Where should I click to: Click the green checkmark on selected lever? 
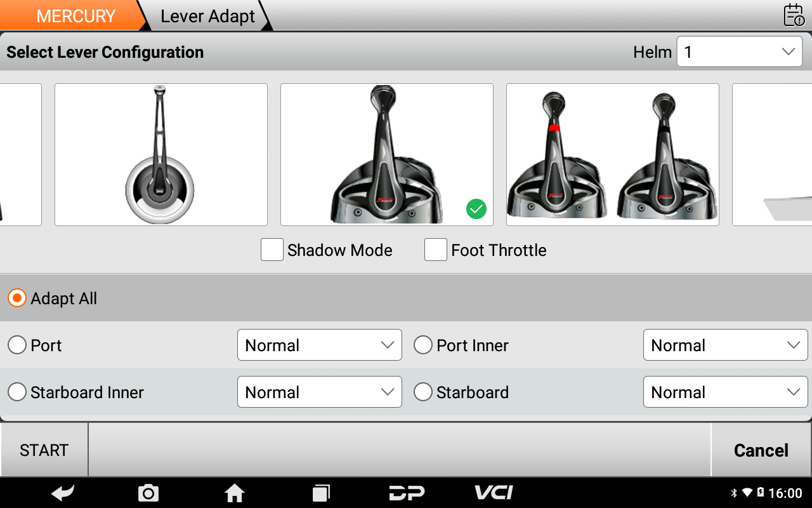pos(476,209)
